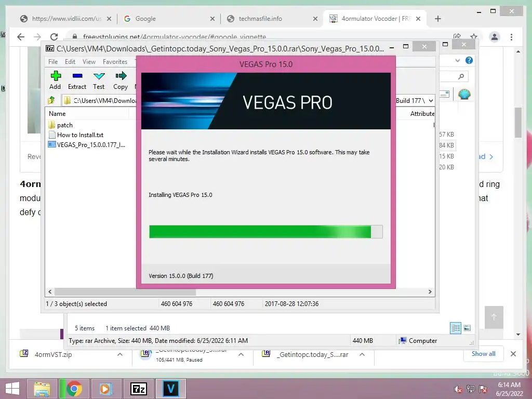Open File Explorer from the taskbar
Screen dimensions: 532x399
(x=42, y=389)
